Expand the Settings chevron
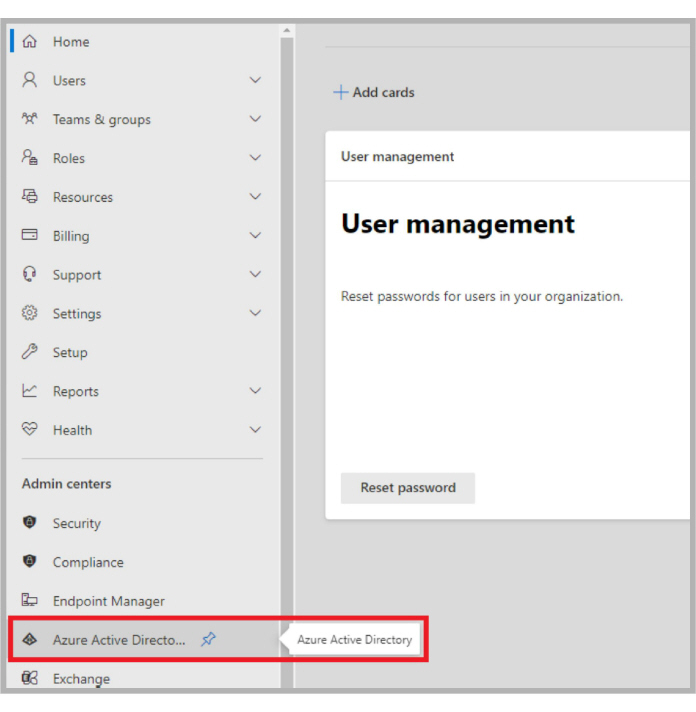The width and height of the screenshot is (696, 712). click(256, 313)
